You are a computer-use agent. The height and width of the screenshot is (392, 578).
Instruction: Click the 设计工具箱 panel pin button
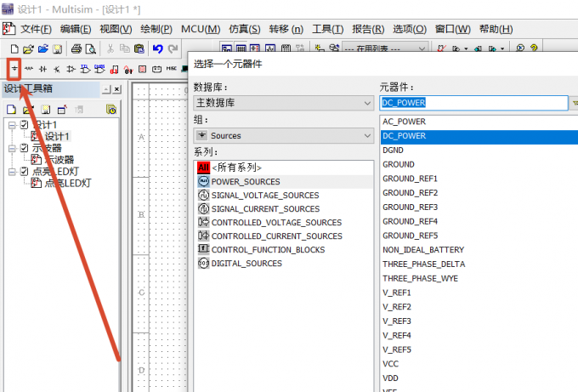click(106, 89)
